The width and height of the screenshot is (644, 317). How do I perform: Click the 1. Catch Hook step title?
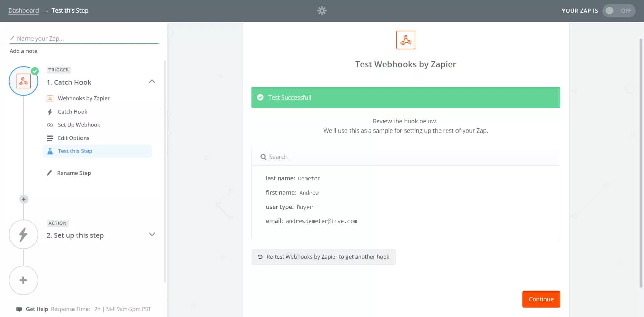tap(69, 82)
